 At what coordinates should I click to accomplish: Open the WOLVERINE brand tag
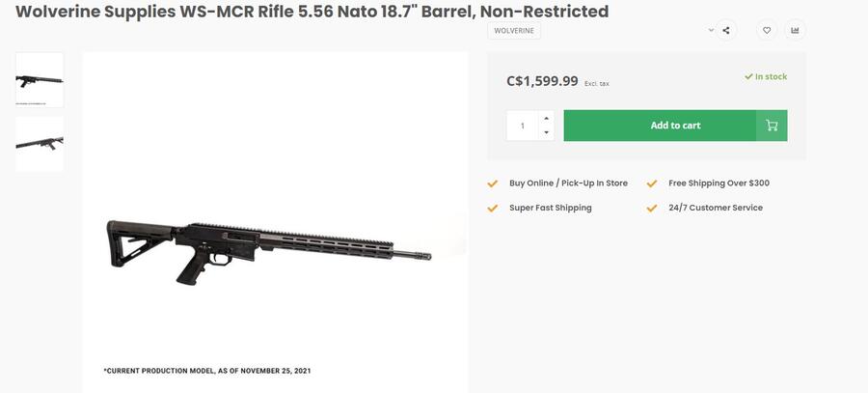(514, 31)
